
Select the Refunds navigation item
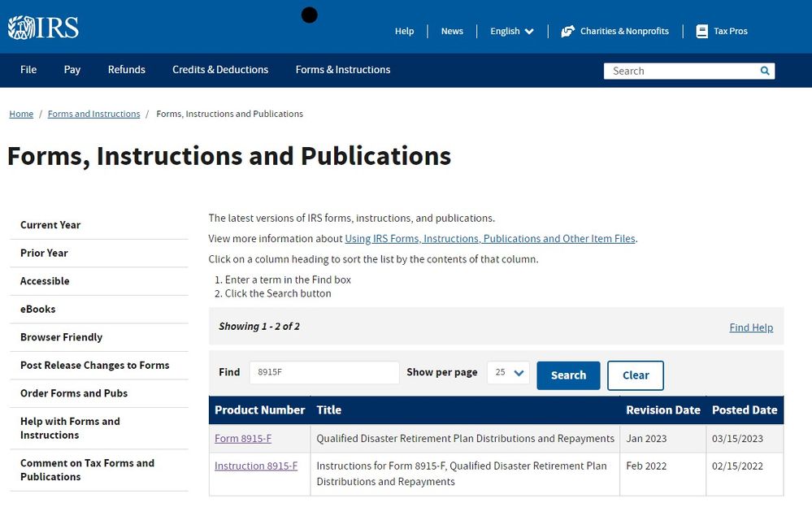[x=126, y=70]
